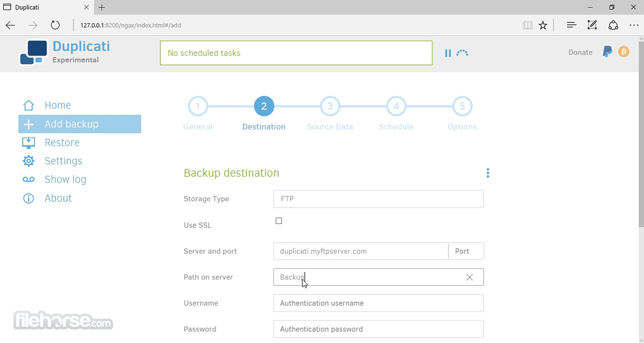Open Settings from the sidebar
This screenshot has height=343, width=644.
coord(63,161)
